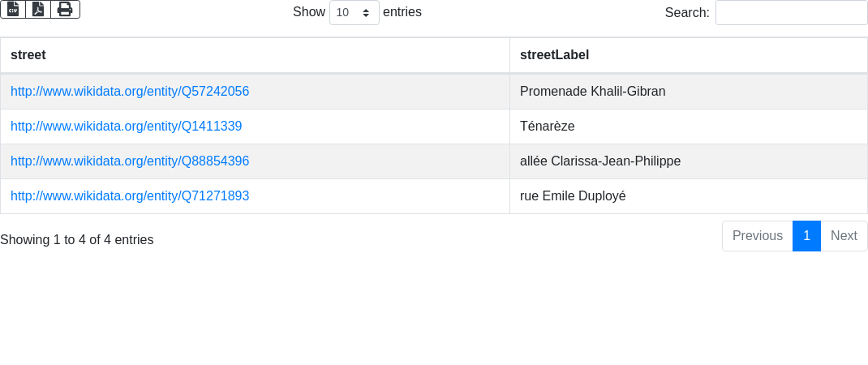
Task: Print the table
Action: point(65,9)
